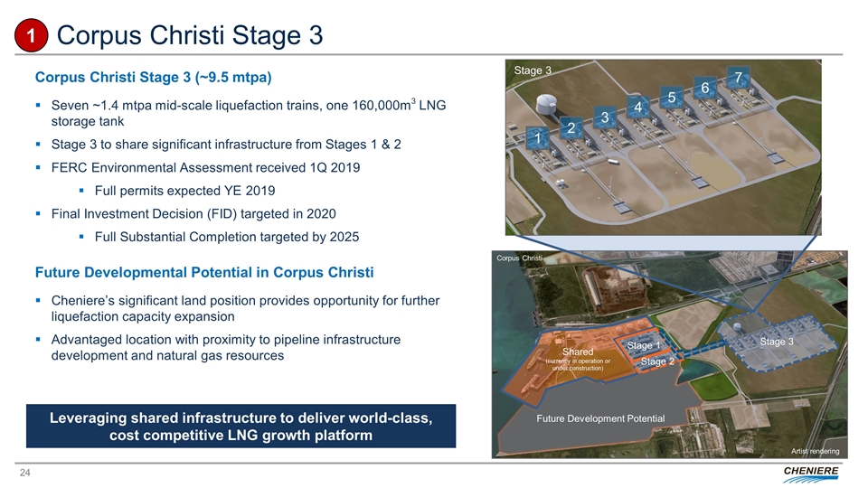The height and width of the screenshot is (488, 868).
Task: Select the train 1 marker in the rendering
Action: pyautogui.click(x=538, y=139)
